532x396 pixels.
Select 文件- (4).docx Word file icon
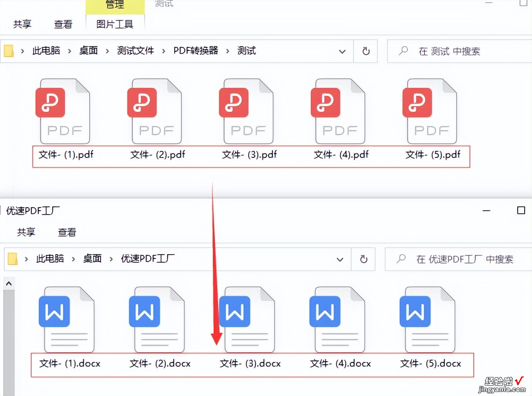[x=337, y=320]
